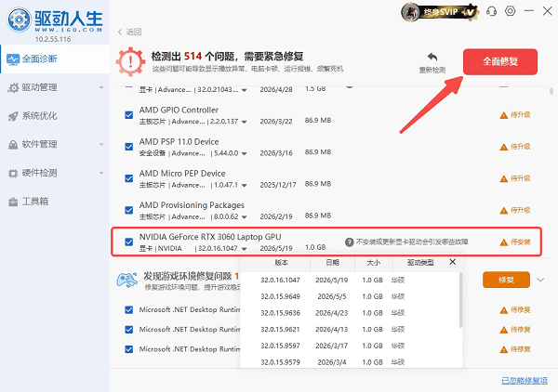
Task: Click the 日期 column header
Action: [x=332, y=263]
